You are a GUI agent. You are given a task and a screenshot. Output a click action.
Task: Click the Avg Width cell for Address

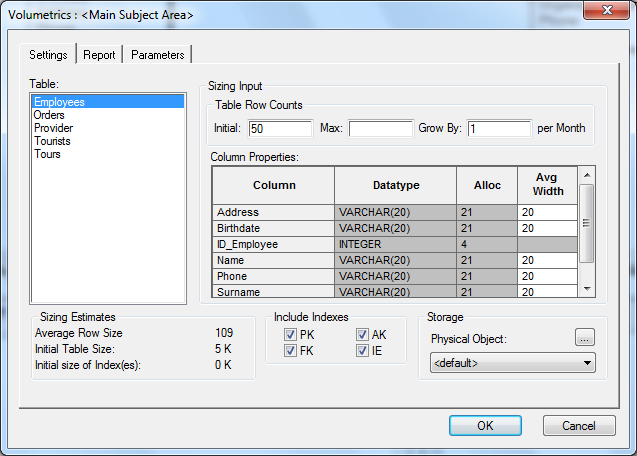pyautogui.click(x=547, y=212)
